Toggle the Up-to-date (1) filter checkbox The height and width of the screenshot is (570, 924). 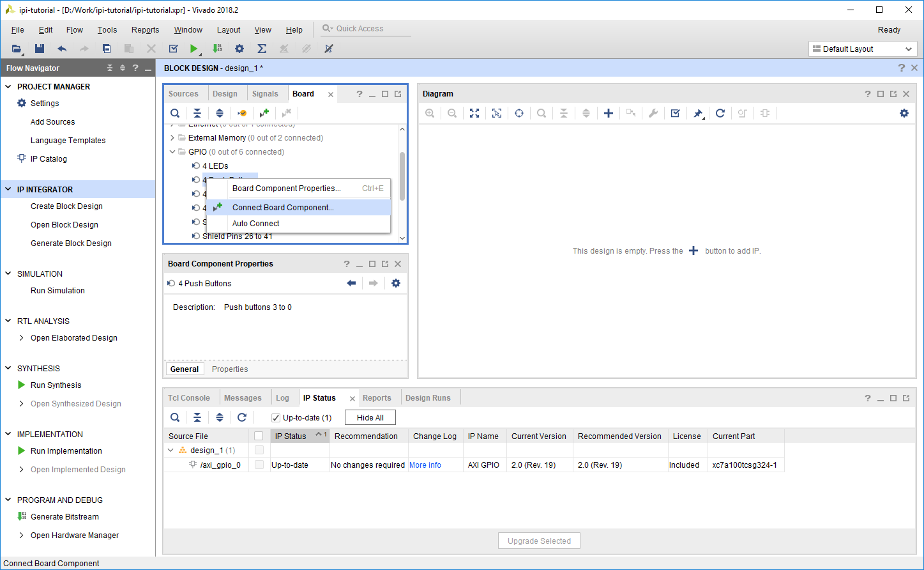click(x=276, y=418)
